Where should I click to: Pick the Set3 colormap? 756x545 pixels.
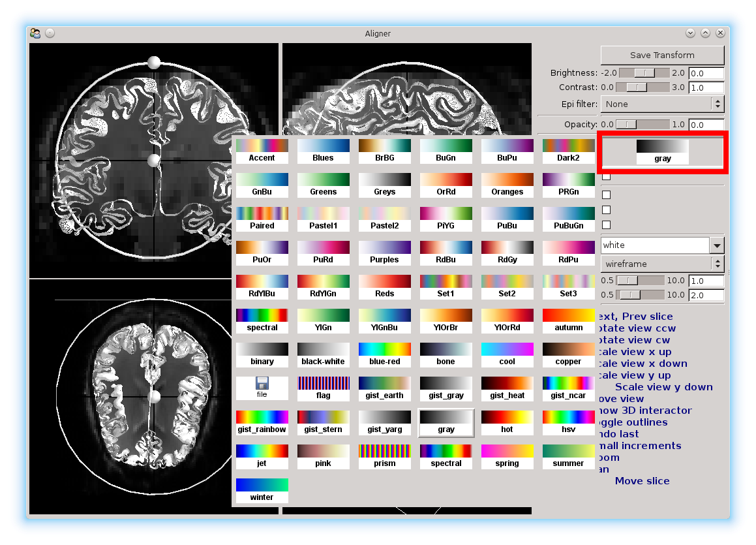tap(568, 287)
